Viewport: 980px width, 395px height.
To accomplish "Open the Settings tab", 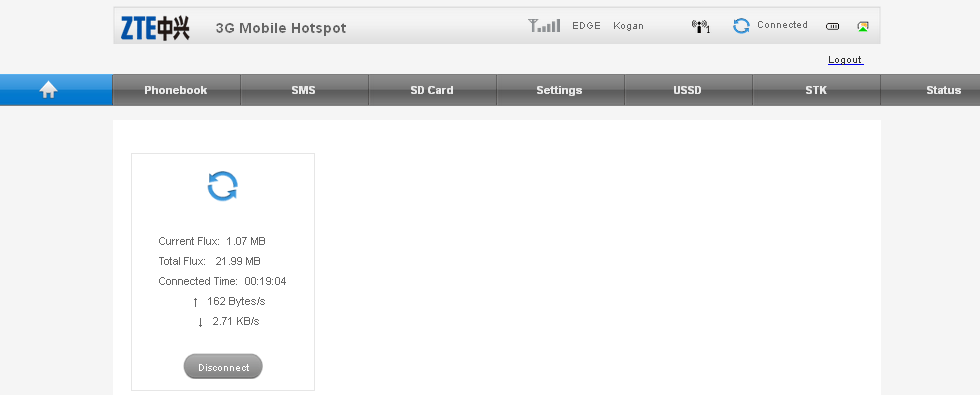I will (561, 90).
